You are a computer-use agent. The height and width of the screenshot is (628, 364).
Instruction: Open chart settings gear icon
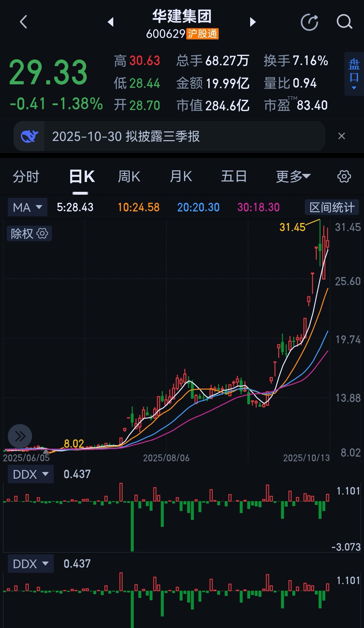coord(344,176)
